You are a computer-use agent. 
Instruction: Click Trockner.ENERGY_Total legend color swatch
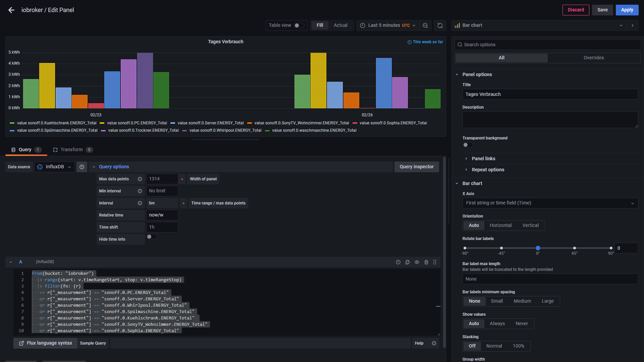click(x=103, y=131)
